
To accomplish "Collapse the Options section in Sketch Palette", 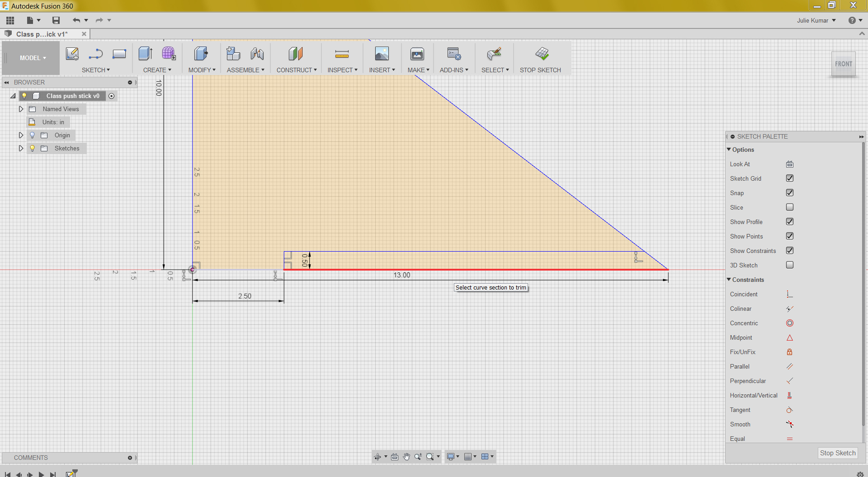I will [729, 150].
